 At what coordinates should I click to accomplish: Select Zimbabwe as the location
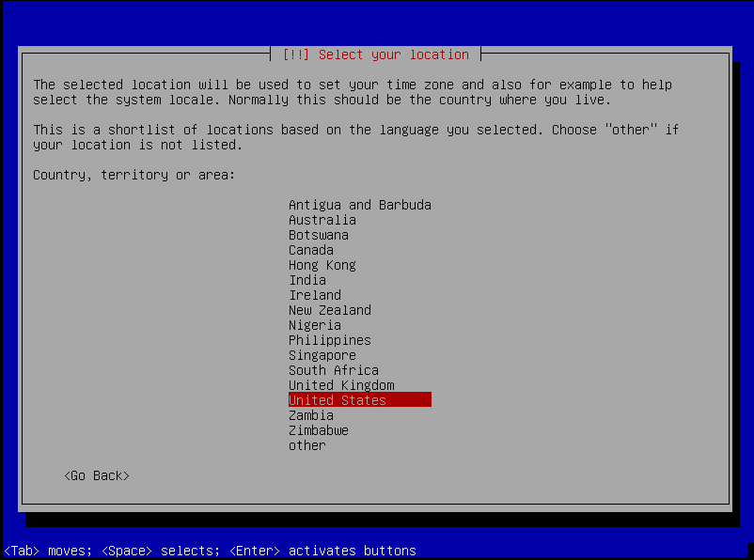[318, 430]
